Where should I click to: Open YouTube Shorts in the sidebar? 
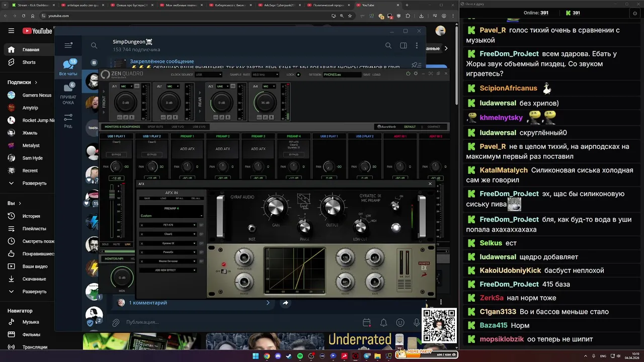pyautogui.click(x=29, y=62)
